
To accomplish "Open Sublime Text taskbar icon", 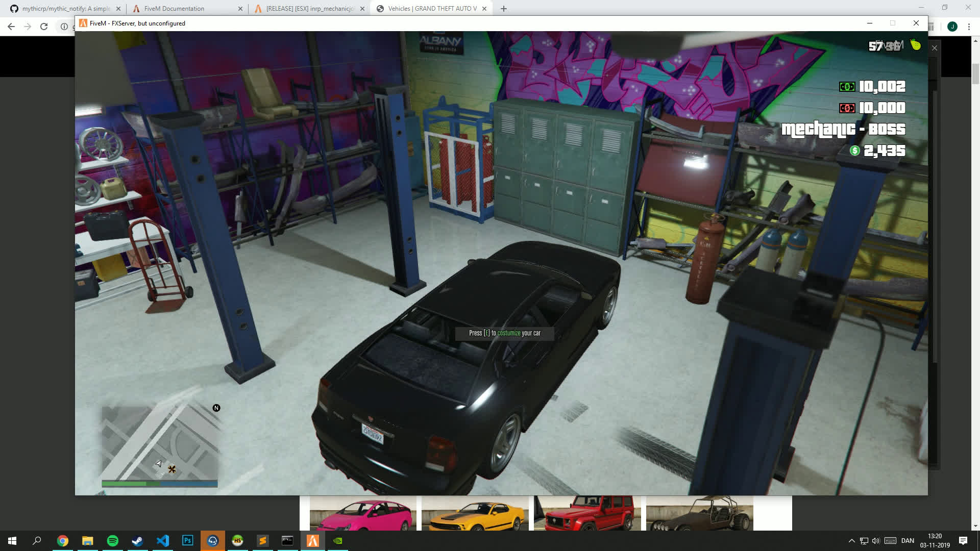I will click(262, 541).
